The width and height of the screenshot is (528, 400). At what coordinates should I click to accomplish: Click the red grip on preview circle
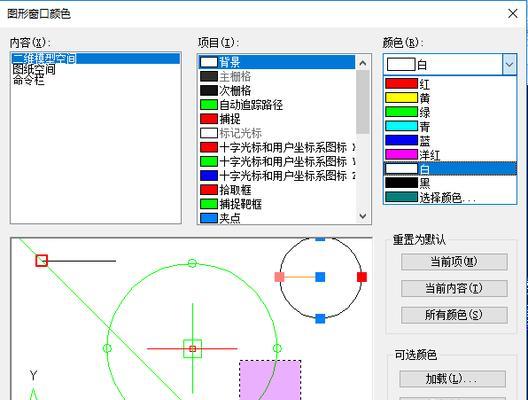coord(362,277)
